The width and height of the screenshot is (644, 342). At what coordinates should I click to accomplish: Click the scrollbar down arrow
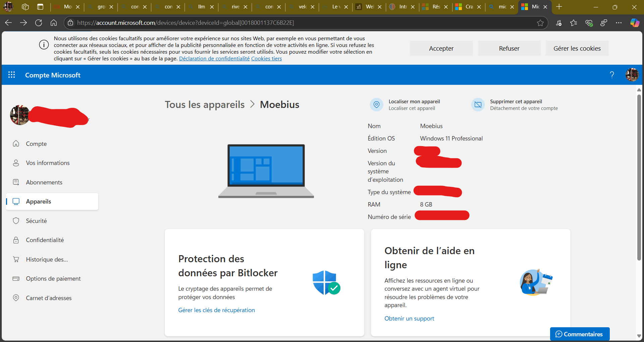coord(639,336)
